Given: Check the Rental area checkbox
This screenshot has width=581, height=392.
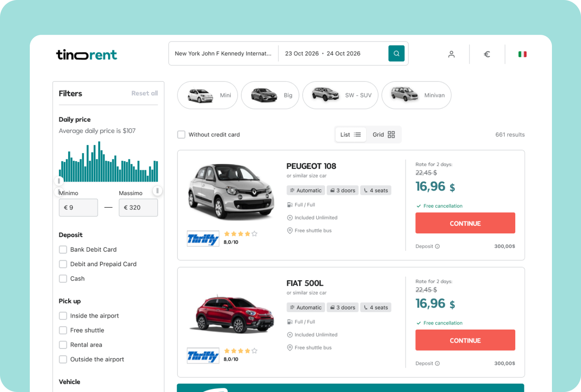Looking at the screenshot, I should [63, 345].
